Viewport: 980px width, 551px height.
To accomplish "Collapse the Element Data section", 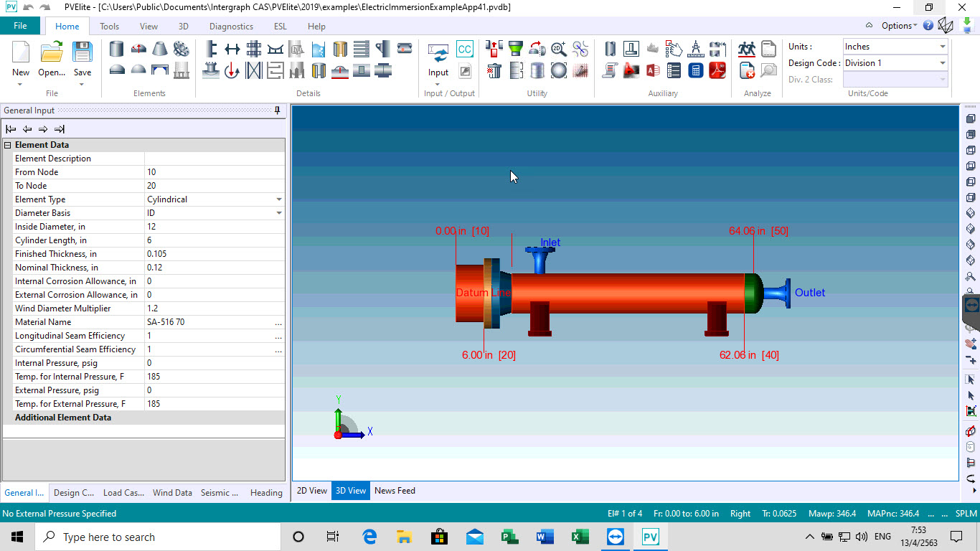I will coord(8,145).
